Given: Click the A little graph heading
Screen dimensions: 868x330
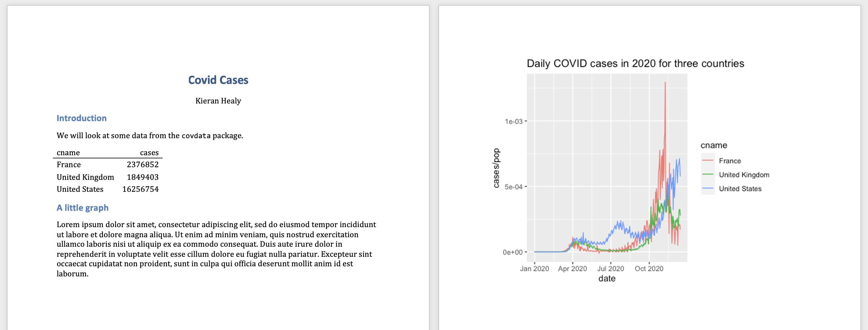Looking at the screenshot, I should [83, 208].
